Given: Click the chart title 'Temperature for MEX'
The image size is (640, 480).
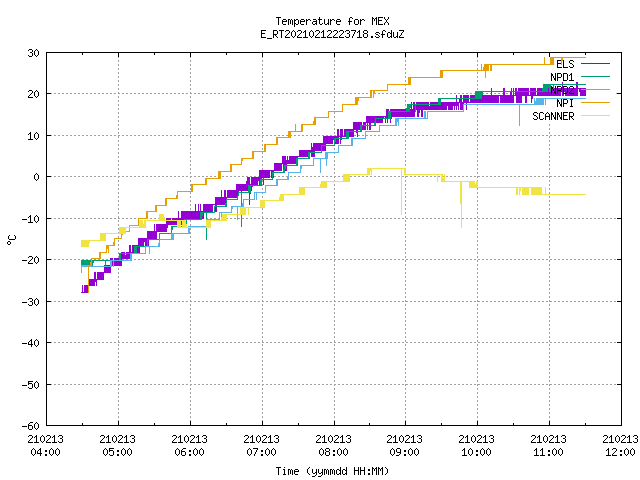Looking at the screenshot, I should pos(332,21).
